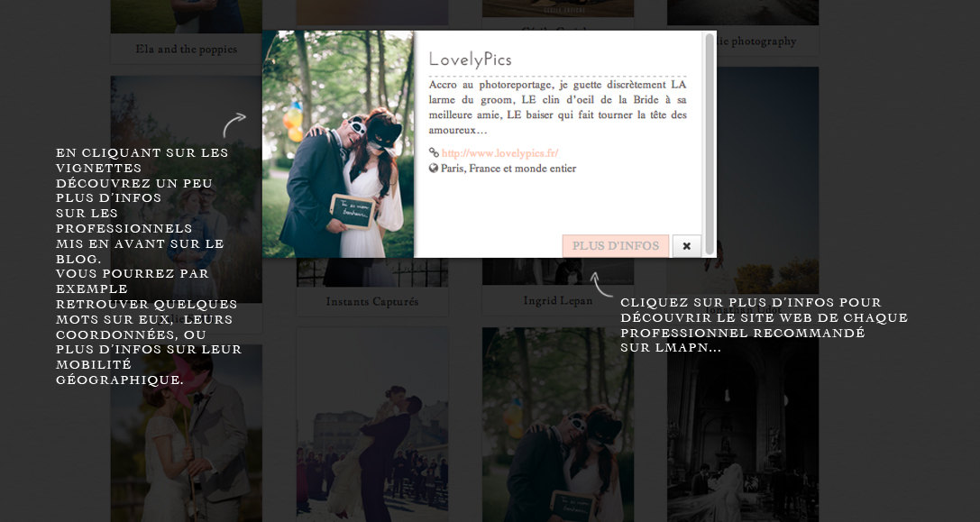
Task: Open the "Ela and the poppies" caption
Action: pos(187,49)
